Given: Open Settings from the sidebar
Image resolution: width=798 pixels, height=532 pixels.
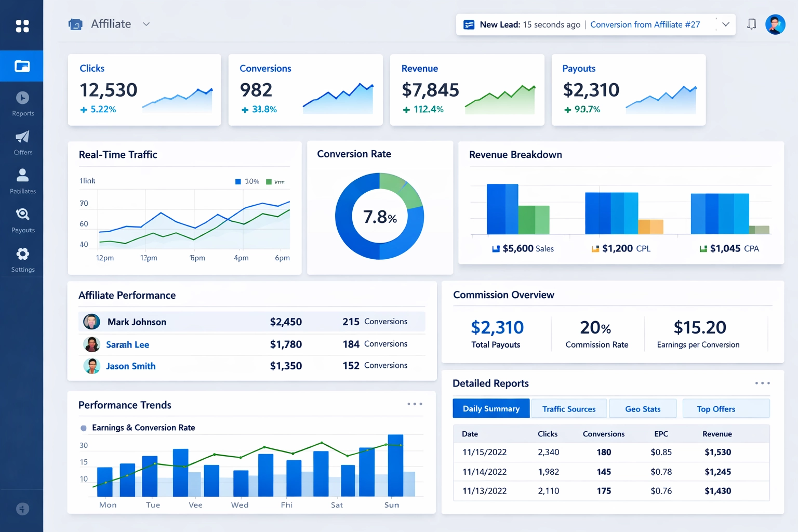Looking at the screenshot, I should 22,257.
